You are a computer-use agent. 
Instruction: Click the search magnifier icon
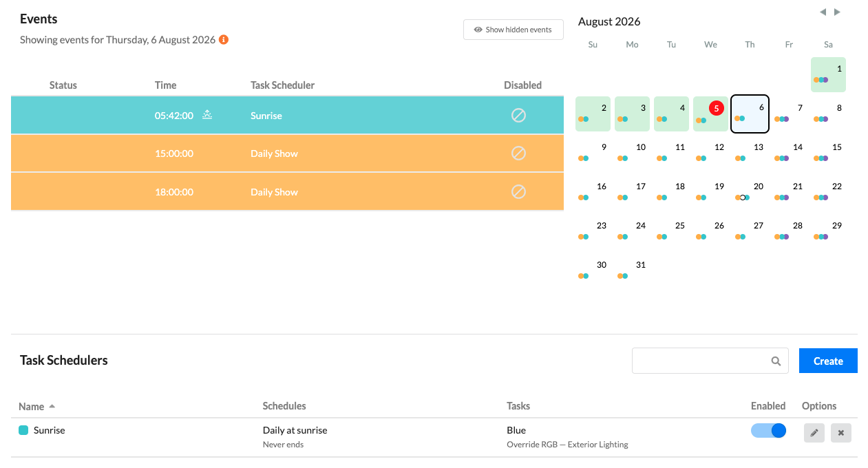tap(776, 361)
